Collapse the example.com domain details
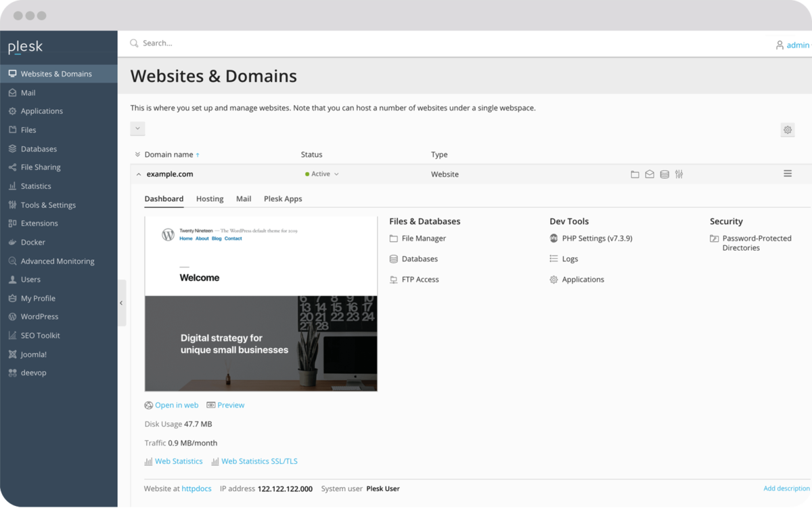Viewport: 812px width, 508px height. pos(139,173)
